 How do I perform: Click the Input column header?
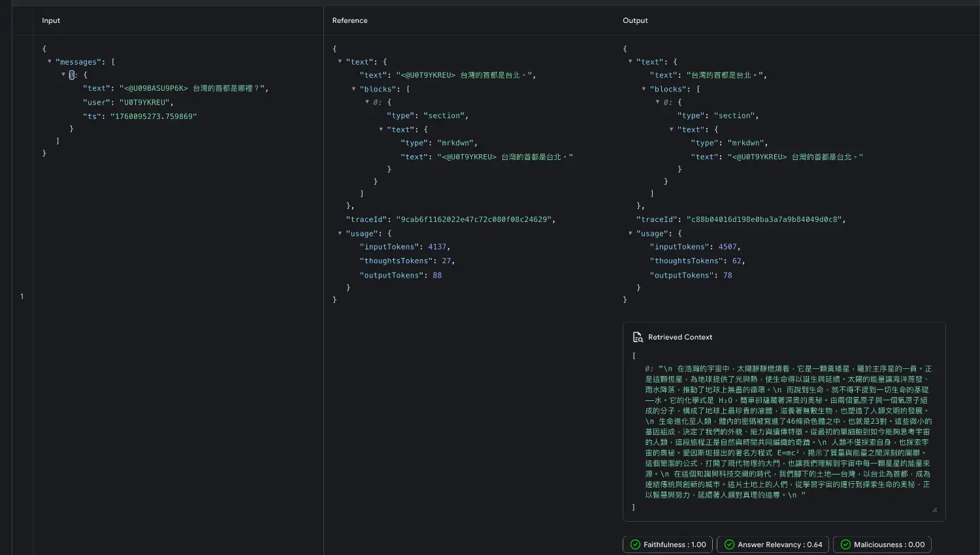point(51,21)
